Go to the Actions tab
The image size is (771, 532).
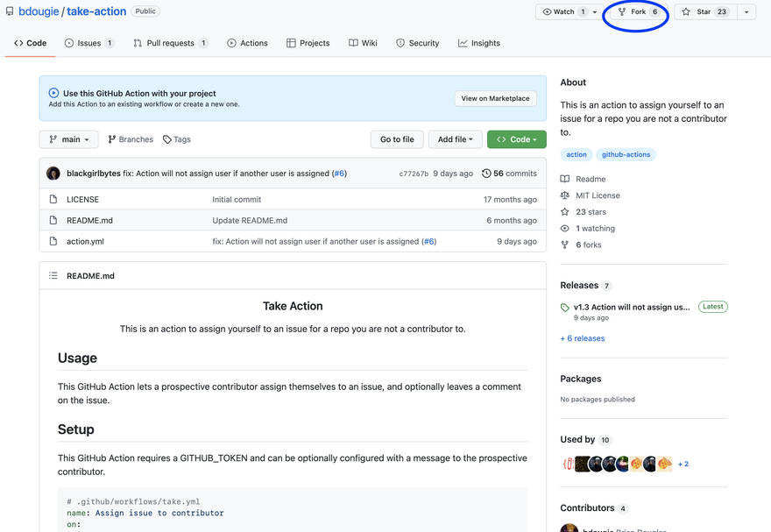tap(247, 43)
